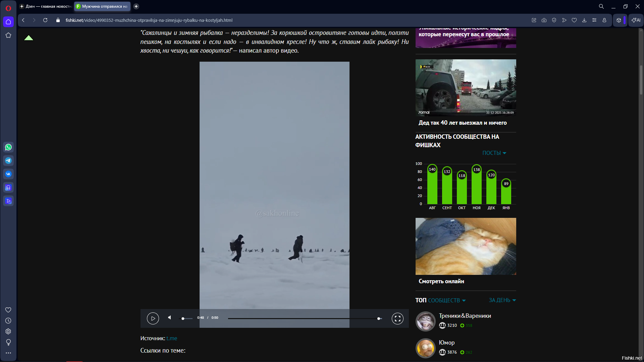Switch to the Дзен news tab

click(46, 6)
